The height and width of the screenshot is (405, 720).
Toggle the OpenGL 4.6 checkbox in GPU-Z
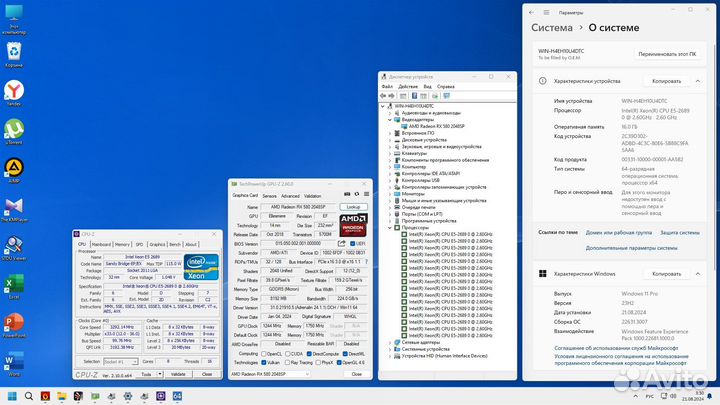(339, 362)
